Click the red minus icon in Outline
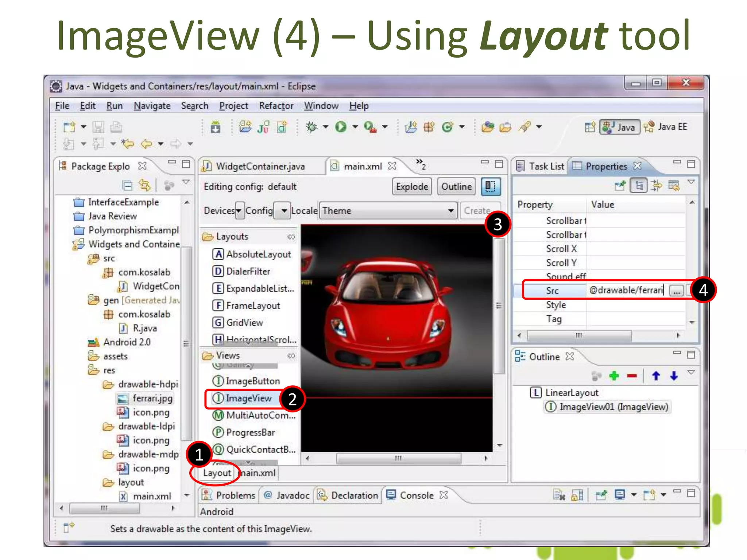This screenshot has height=560, width=747. tap(632, 376)
